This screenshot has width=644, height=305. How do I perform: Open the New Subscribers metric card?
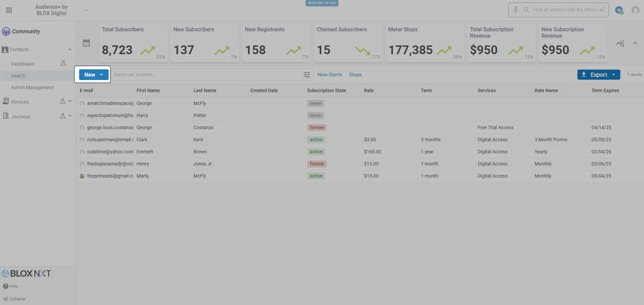pyautogui.click(x=204, y=43)
